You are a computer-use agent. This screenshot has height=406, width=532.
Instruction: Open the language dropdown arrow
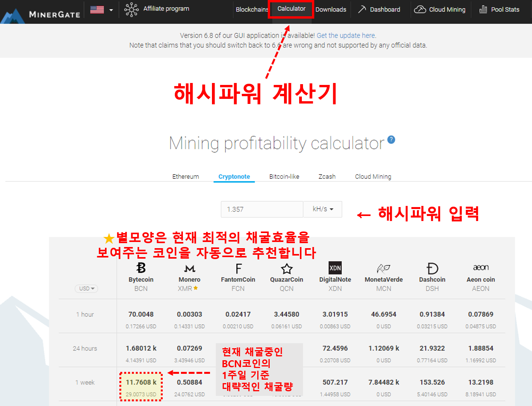coord(111,10)
